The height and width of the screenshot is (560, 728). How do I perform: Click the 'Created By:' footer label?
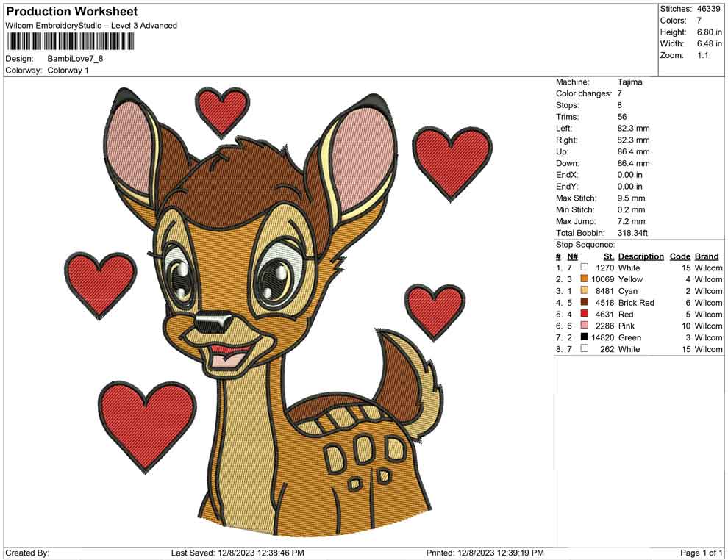pyautogui.click(x=27, y=553)
